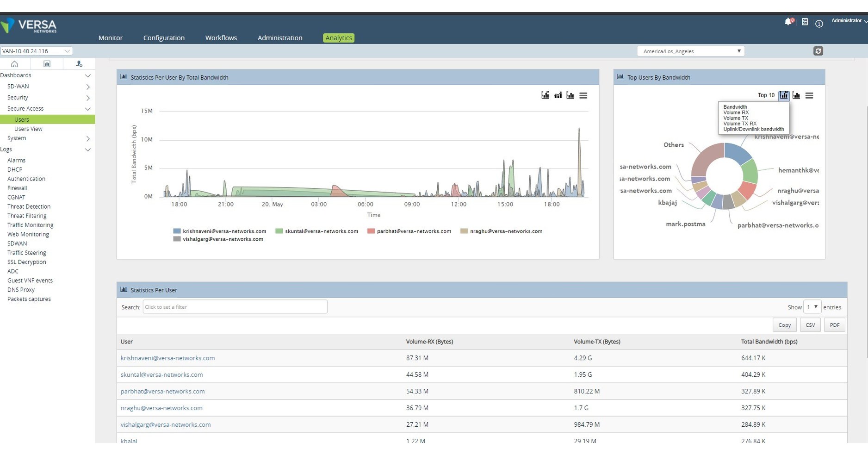
Task: Click the notifications bell icon
Action: click(787, 21)
